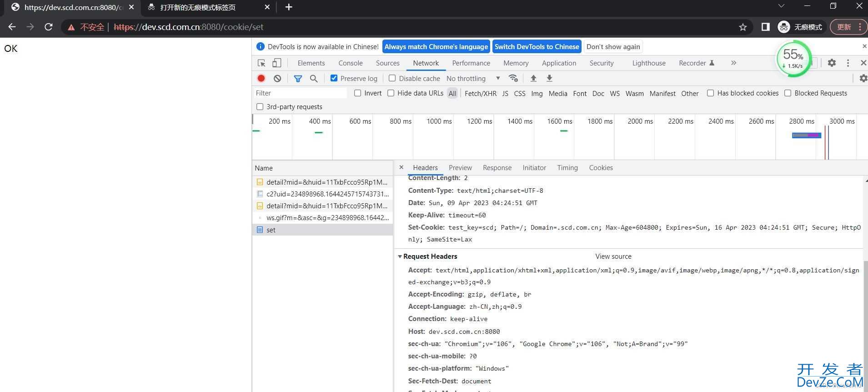Enable Has blocked cookies filter
This screenshot has height=392, width=868.
pyautogui.click(x=710, y=93)
